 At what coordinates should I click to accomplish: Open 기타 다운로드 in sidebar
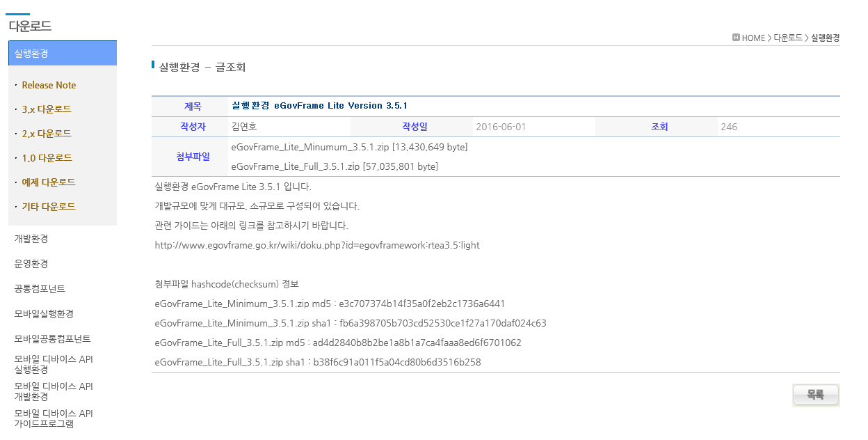49,207
